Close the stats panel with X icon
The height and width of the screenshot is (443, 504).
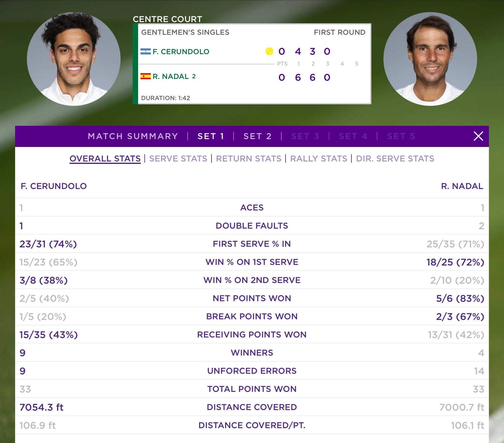[478, 136]
